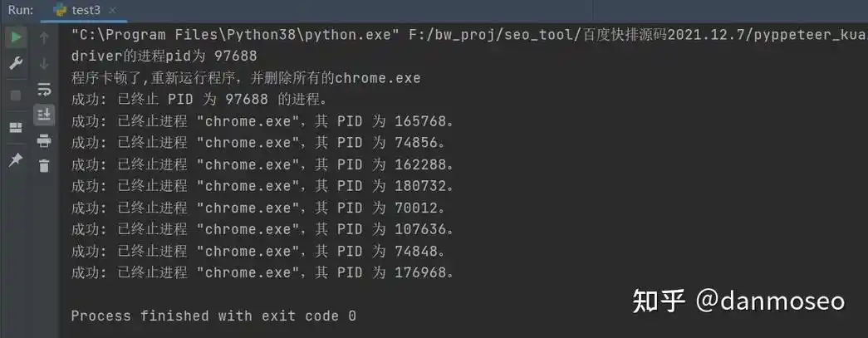Viewport: 868px width, 338px height.
Task: Click the Python icon on test3 tab
Action: click(x=60, y=11)
